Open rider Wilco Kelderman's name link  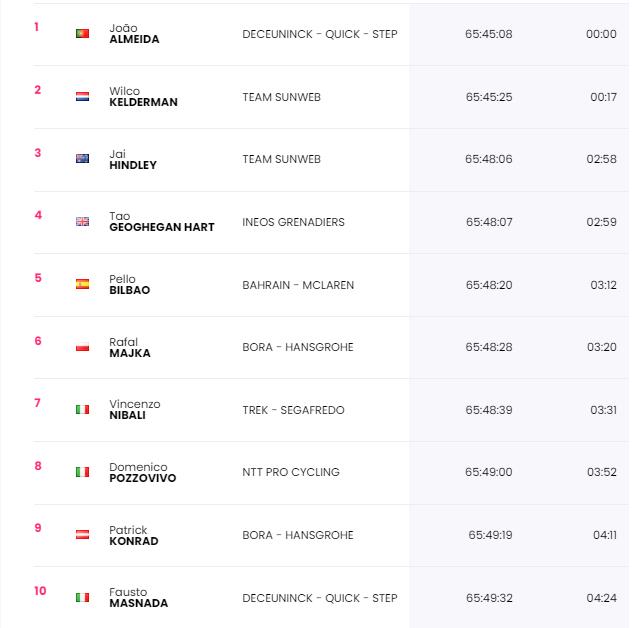143,96
